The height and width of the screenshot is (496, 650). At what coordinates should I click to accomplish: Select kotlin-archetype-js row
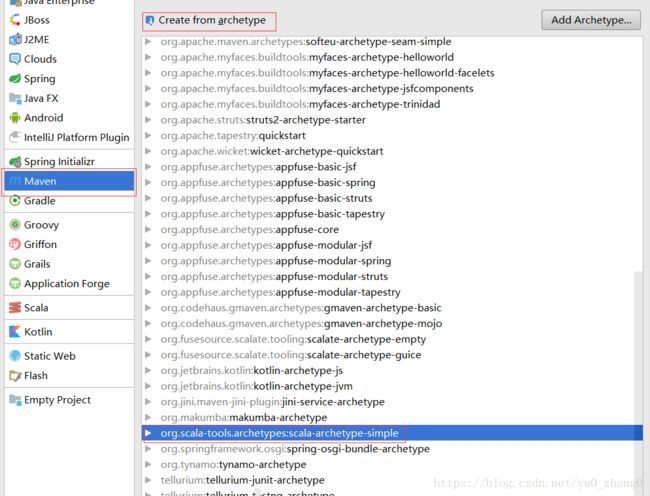click(392, 370)
